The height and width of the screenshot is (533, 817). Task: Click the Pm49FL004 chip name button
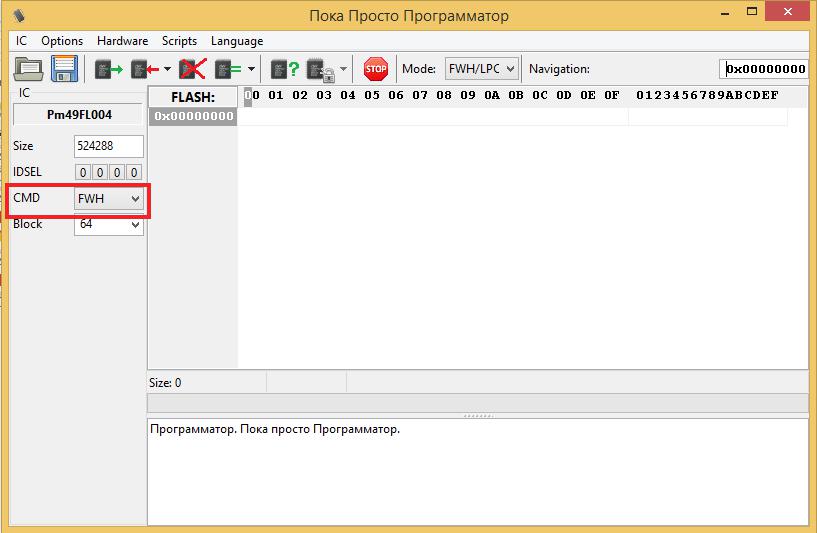click(x=78, y=115)
